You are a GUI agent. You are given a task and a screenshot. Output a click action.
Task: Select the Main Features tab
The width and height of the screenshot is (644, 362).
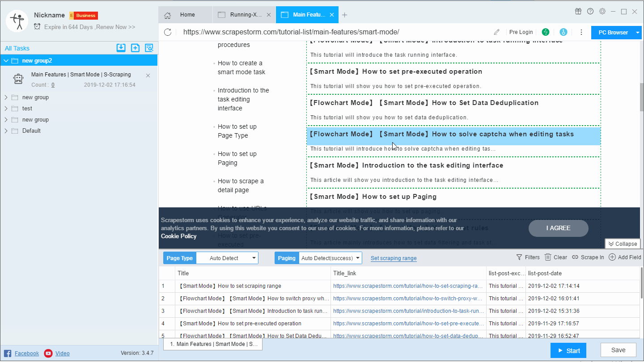[x=307, y=15]
